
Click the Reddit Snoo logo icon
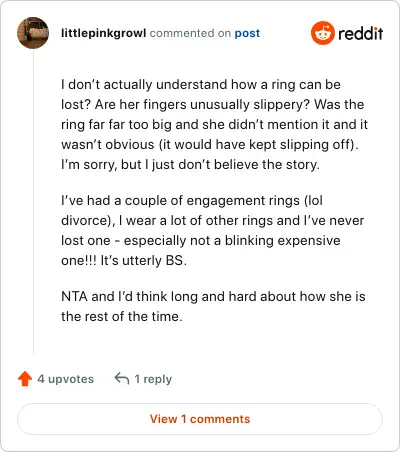coord(322,33)
